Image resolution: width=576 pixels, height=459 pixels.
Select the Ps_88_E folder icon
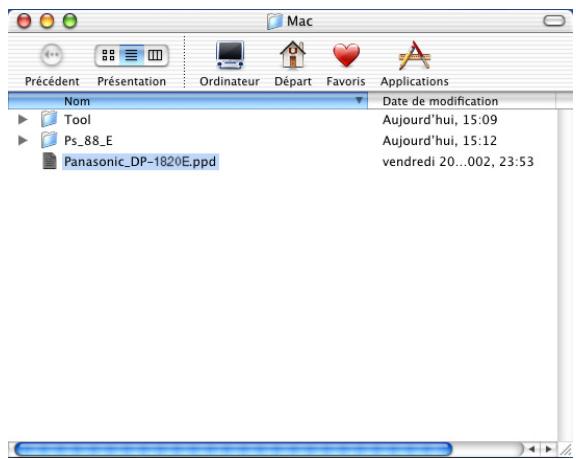[49, 140]
